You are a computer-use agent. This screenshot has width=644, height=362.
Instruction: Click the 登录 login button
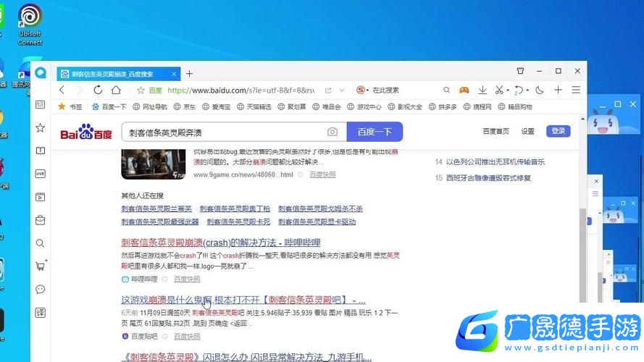tap(559, 131)
